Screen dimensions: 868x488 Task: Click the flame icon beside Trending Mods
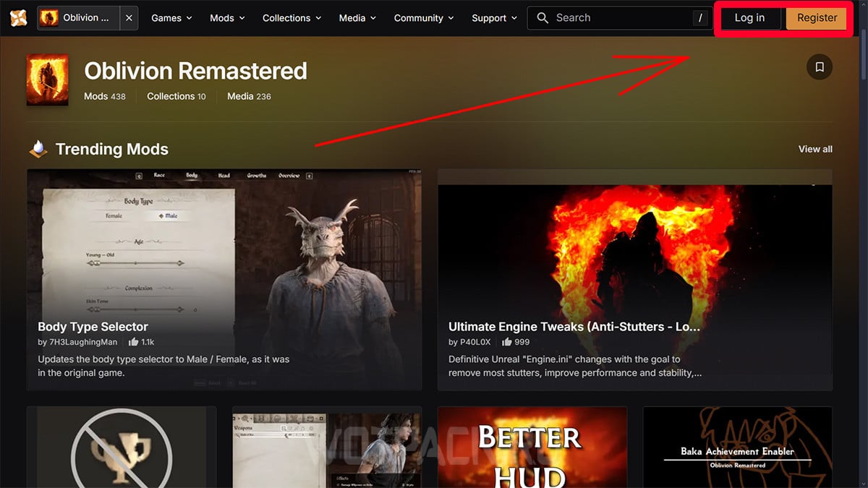coord(38,149)
